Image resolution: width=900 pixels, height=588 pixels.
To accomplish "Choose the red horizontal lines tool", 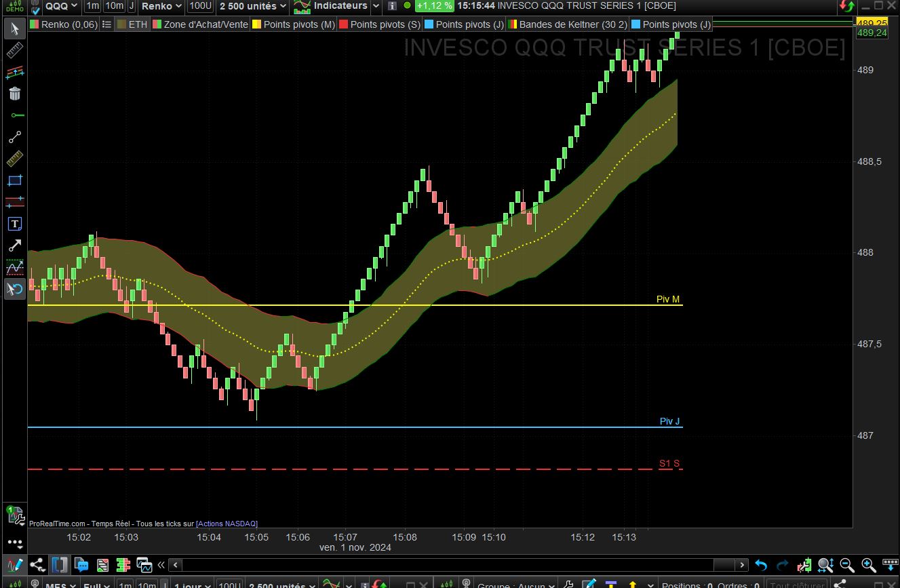I will [x=14, y=202].
